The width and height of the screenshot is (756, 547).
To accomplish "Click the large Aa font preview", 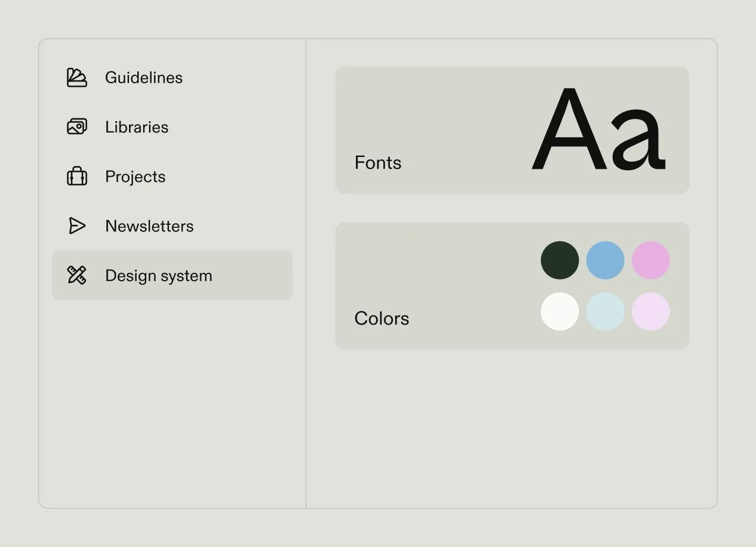I will (x=598, y=130).
